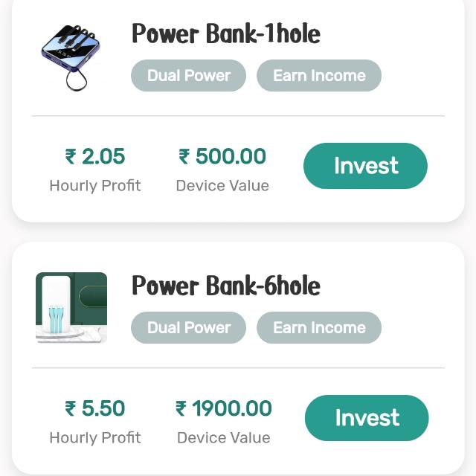Image resolution: width=476 pixels, height=476 pixels.
Task: Click Earn Income tag on Power Bank-1hole
Action: coord(319,76)
